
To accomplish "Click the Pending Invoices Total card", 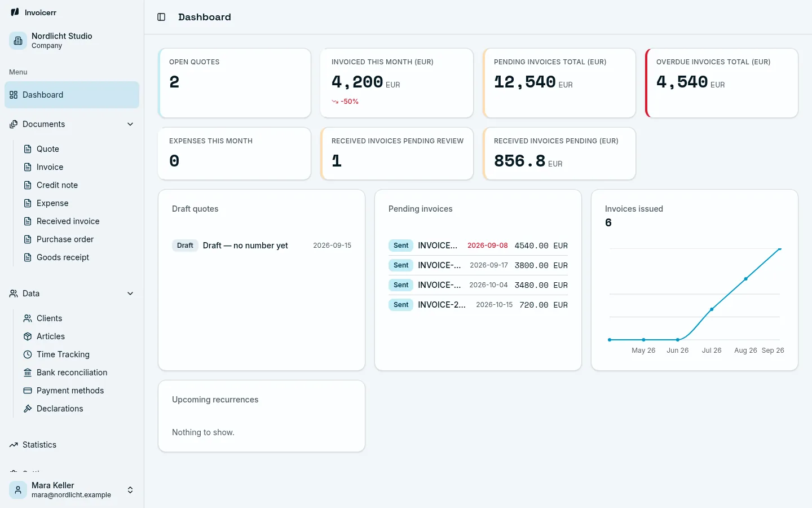I will (559, 83).
